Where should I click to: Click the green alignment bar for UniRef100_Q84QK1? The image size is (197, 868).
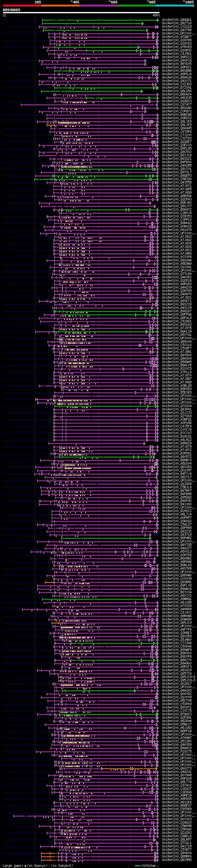click(100, 20)
